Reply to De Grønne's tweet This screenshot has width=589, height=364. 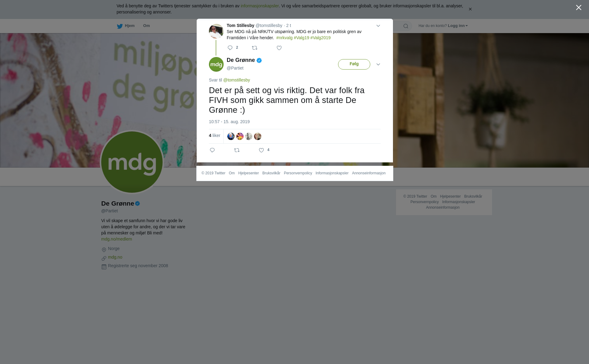[212, 150]
